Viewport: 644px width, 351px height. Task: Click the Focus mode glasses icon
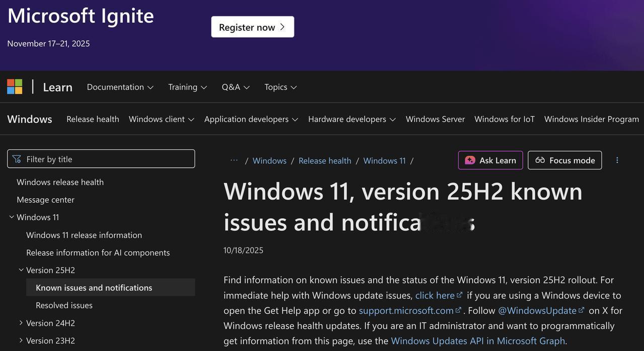coord(540,160)
